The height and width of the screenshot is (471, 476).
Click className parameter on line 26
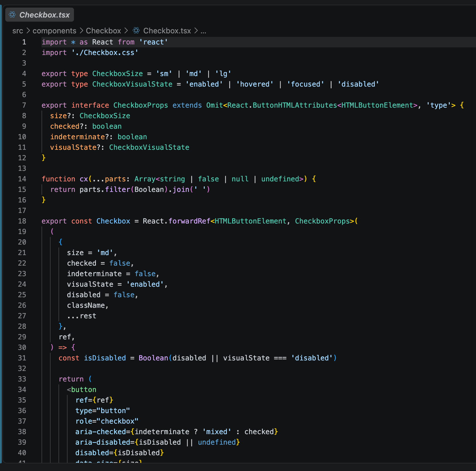point(86,305)
